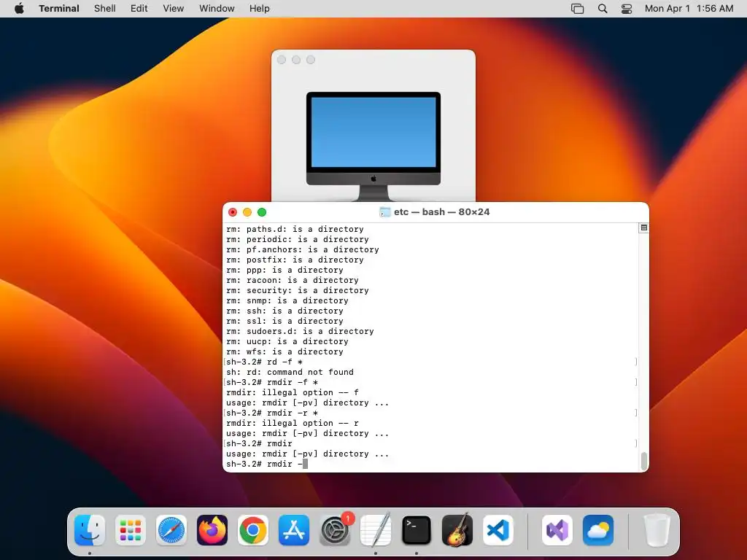747x560 pixels.
Task: Click the folder proxy icon in Terminal title
Action: point(385,212)
